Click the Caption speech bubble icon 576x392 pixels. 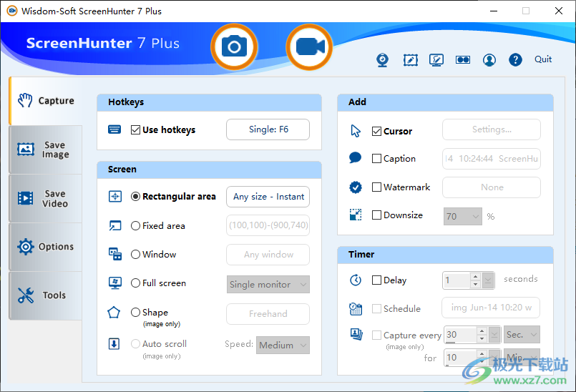tap(355, 158)
